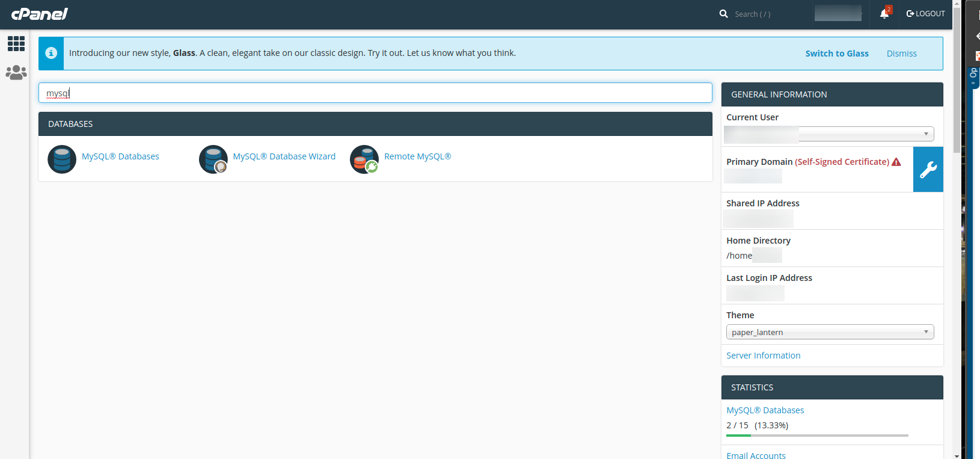980x459 pixels.
Task: Open the User Manager people icon
Action: (16, 73)
